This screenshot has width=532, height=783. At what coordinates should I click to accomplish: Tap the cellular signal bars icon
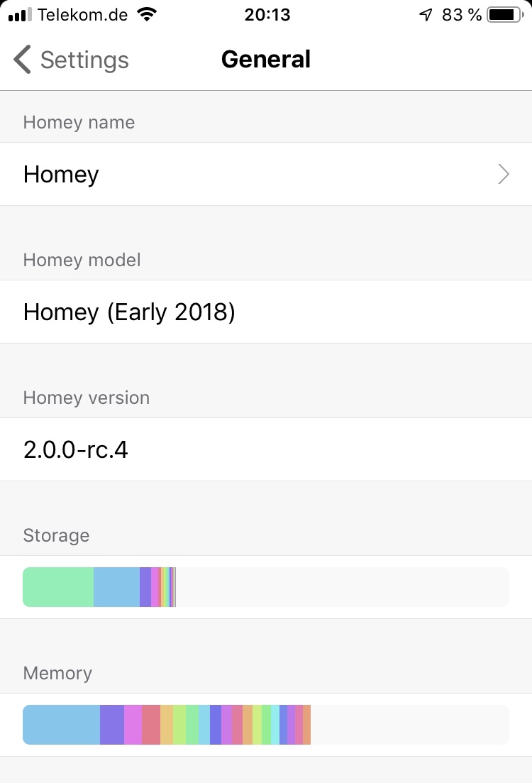pyautogui.click(x=20, y=14)
